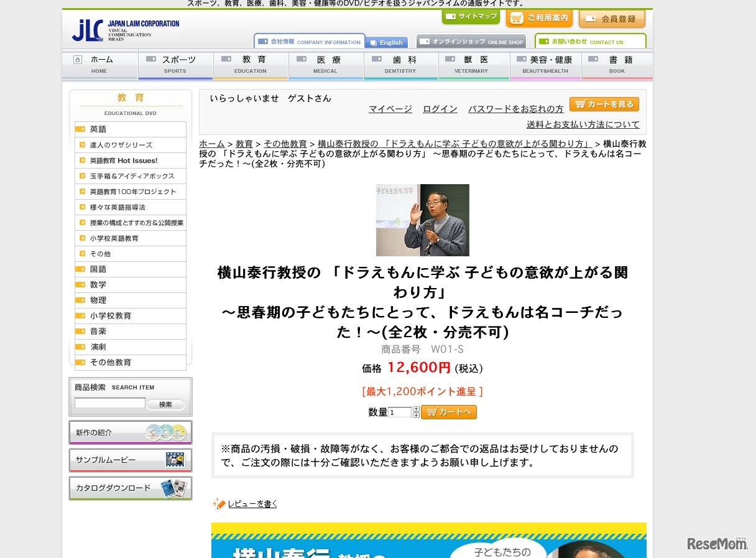Click the home icon on the ホーム tab
The width and height of the screenshot is (756, 558).
tap(77, 58)
